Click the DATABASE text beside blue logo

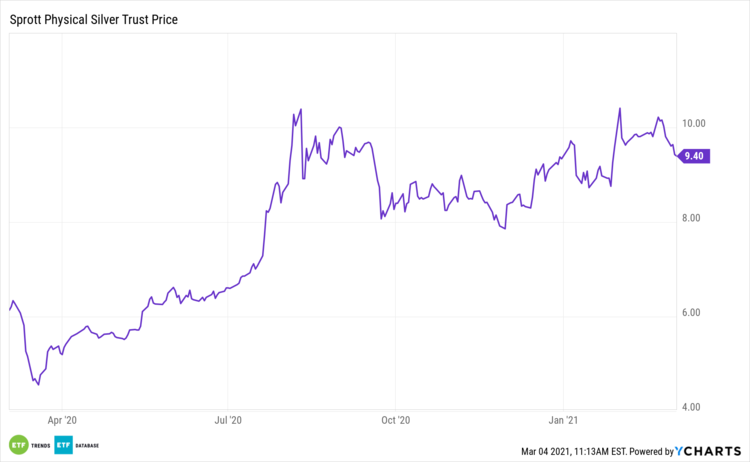(x=87, y=444)
